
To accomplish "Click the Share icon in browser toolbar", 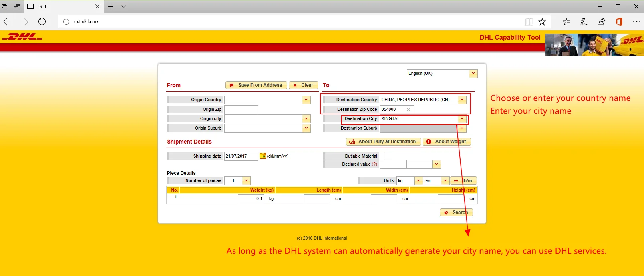I will point(601,22).
